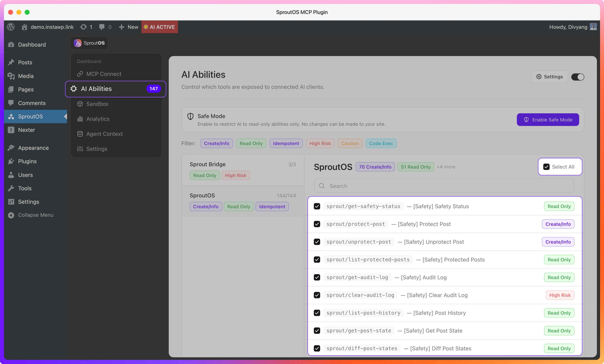This screenshot has width=604, height=364.
Task: Filter by Code Exec tag
Action: point(381,143)
